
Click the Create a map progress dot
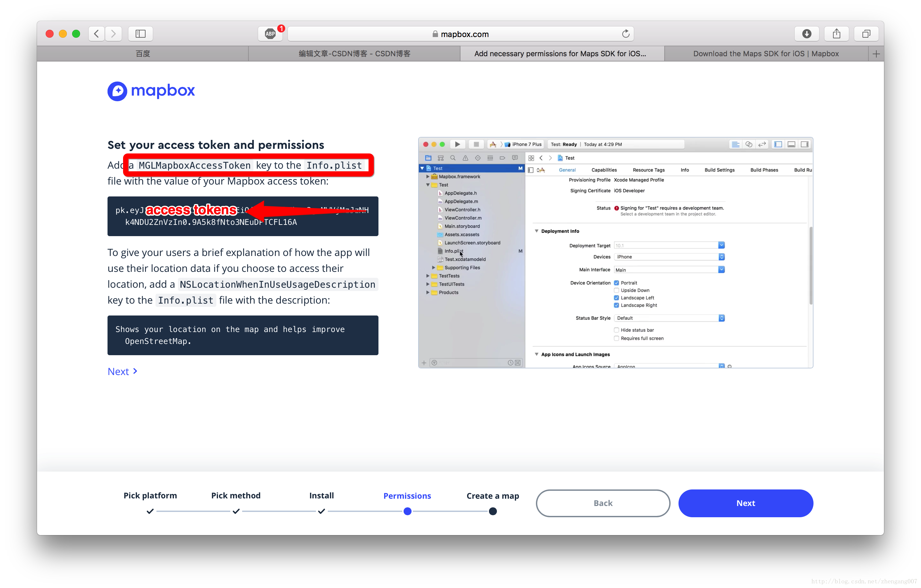pos(493,511)
